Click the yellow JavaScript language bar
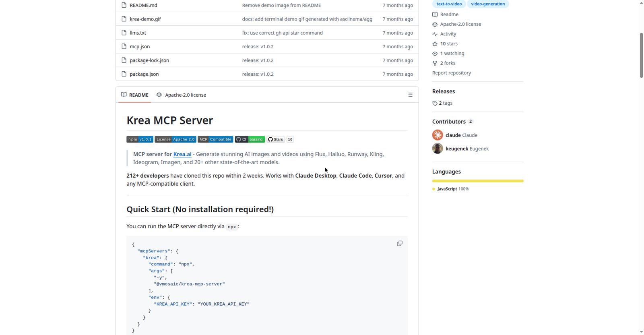Screen dimensions: 644x335 pos(478,181)
